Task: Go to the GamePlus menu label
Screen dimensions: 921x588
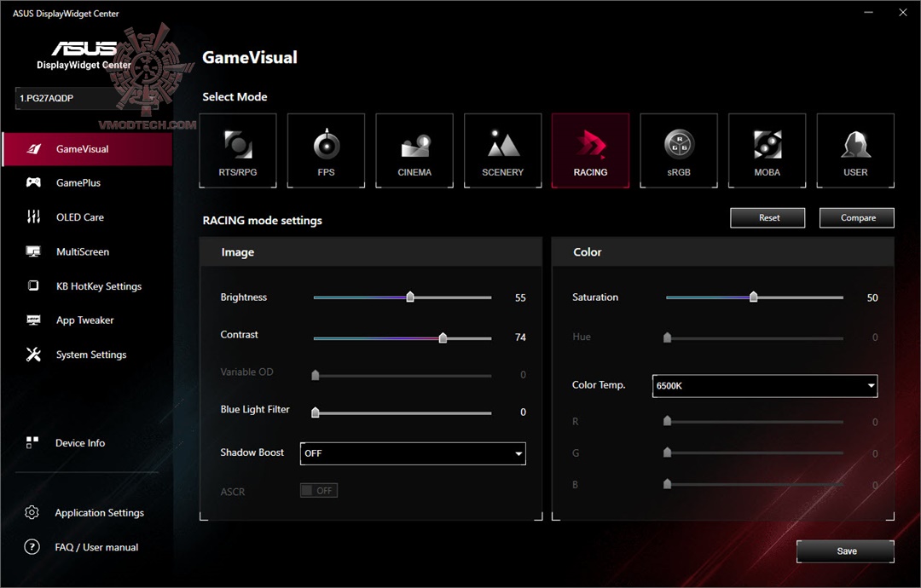Action: pos(78,183)
